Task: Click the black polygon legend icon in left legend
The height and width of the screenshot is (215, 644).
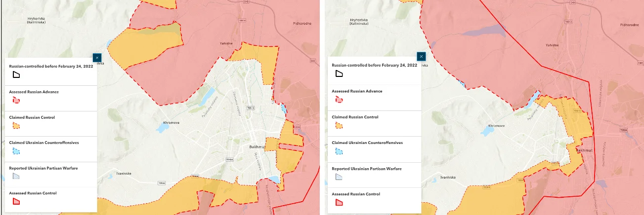Action: click(x=16, y=74)
